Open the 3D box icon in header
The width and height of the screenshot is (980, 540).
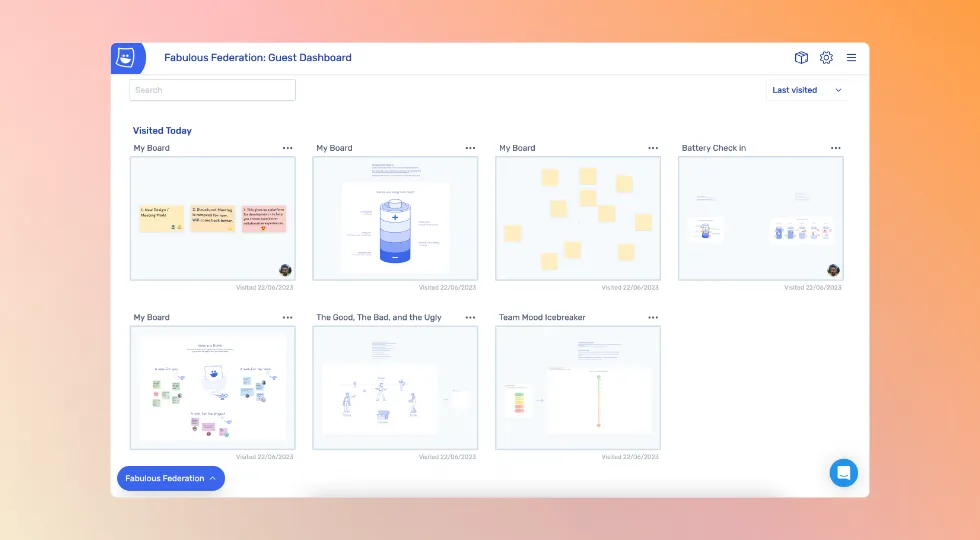coord(801,58)
